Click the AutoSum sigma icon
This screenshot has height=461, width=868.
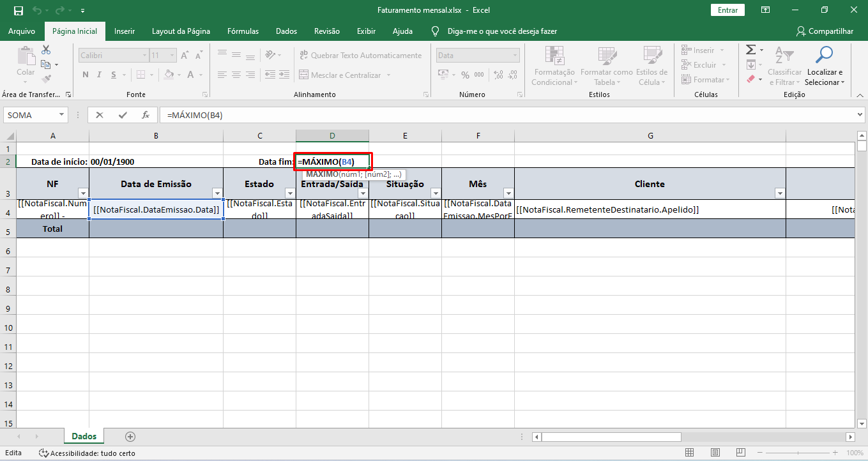click(x=751, y=50)
